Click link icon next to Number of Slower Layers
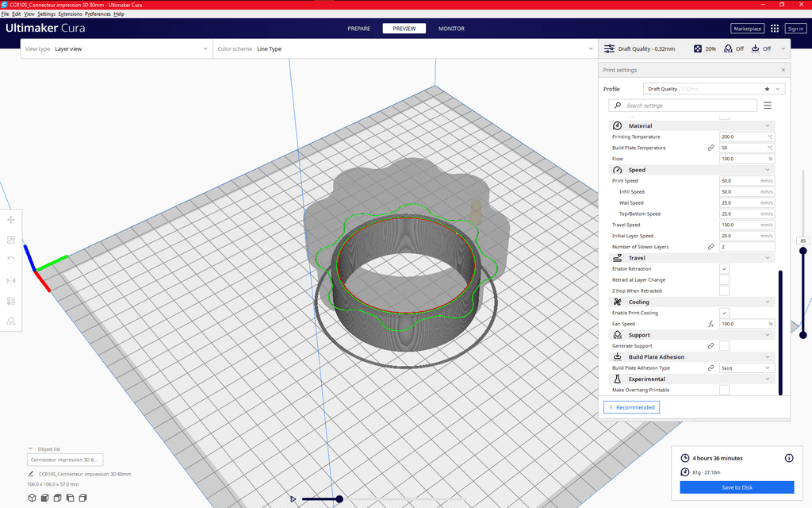 tap(711, 247)
